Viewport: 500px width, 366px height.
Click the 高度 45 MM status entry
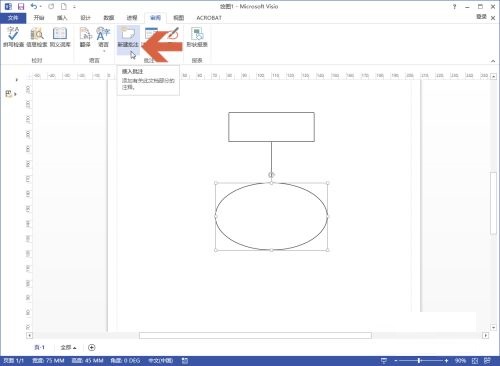(87, 361)
